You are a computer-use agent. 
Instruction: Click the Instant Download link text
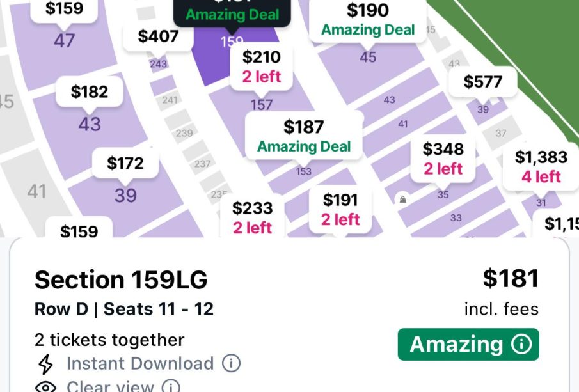tap(140, 364)
